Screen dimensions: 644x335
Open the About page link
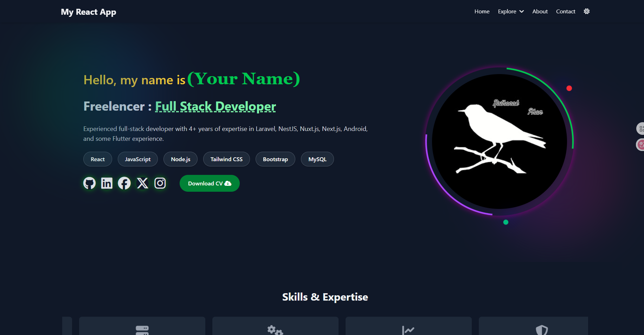540,11
